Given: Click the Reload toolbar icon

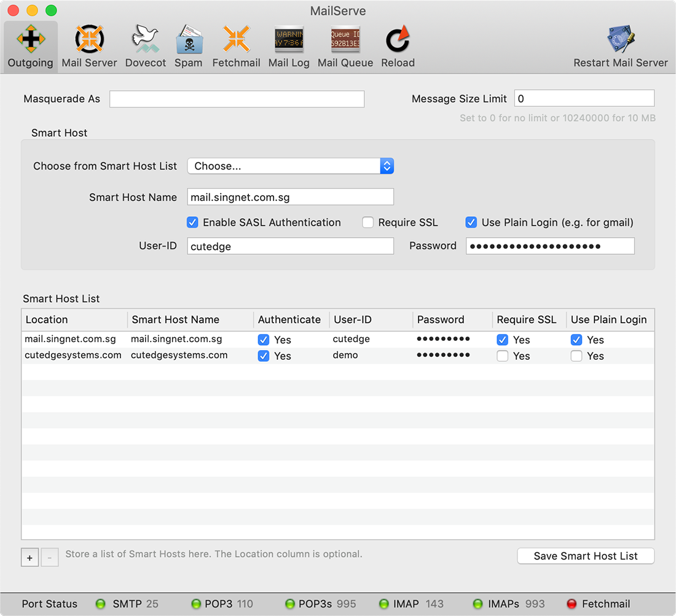Looking at the screenshot, I should [398, 40].
